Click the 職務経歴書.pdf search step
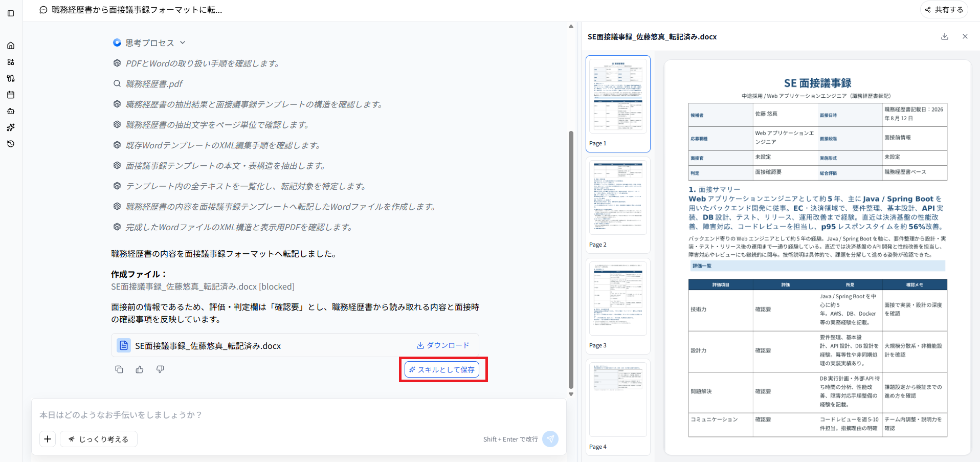This screenshot has width=980, height=462. [154, 84]
